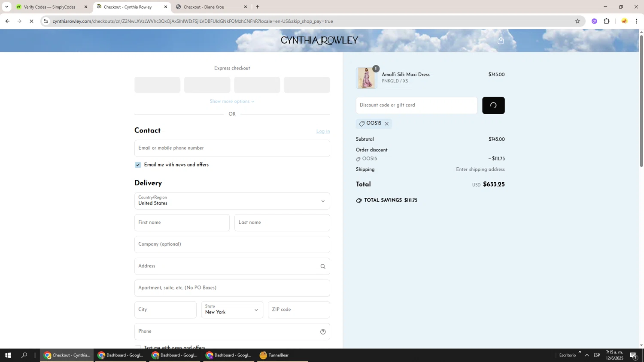Image resolution: width=644 pixels, height=362 pixels.
Task: Open the tab search dropdown arrow
Action: 6,7
